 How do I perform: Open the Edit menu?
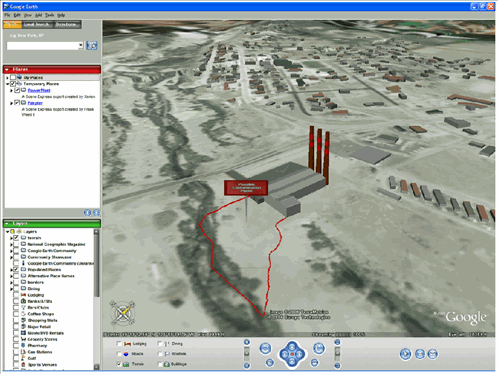point(17,15)
